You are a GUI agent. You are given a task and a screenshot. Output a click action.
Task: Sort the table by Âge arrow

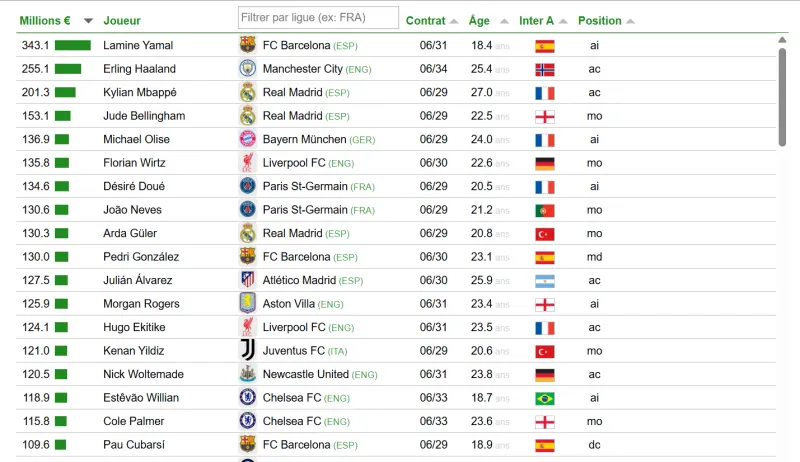click(x=504, y=21)
